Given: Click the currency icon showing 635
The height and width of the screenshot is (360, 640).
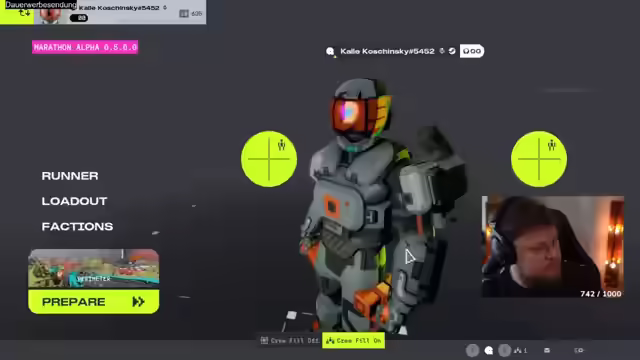Looking at the screenshot, I should pos(184,13).
